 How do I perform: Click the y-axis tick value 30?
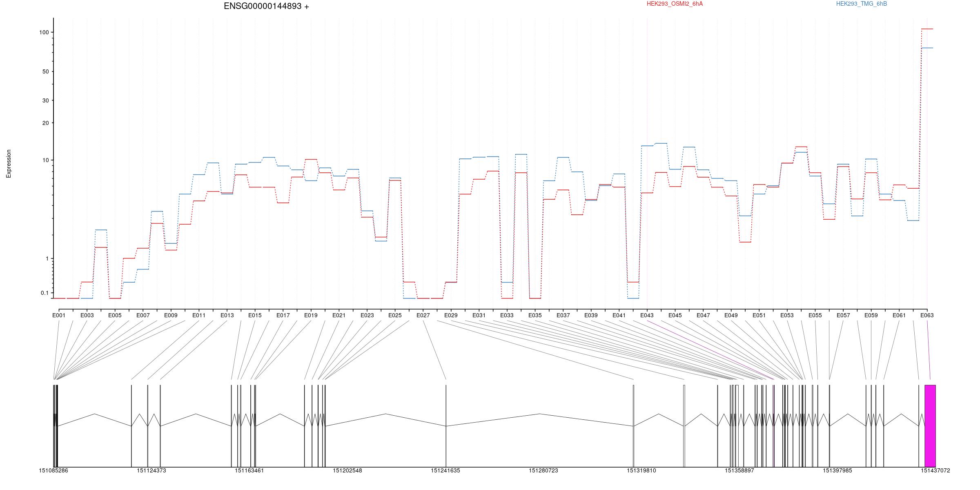(x=45, y=100)
